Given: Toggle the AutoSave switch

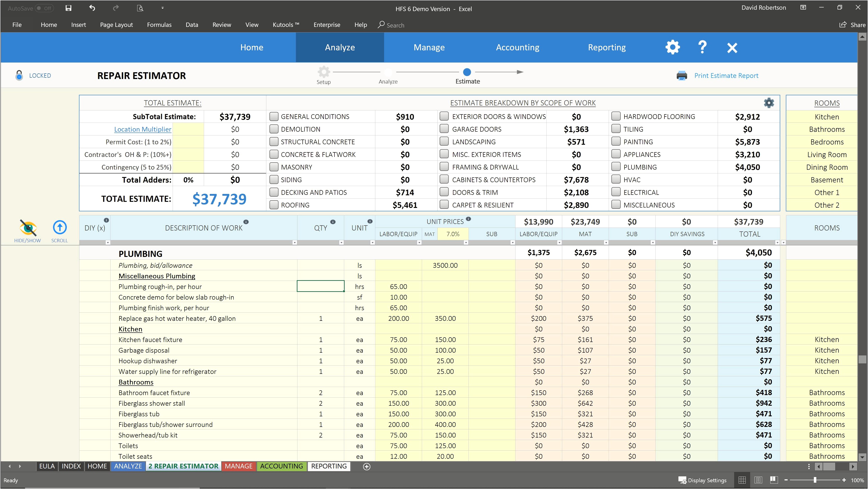Looking at the screenshot, I should point(44,8).
